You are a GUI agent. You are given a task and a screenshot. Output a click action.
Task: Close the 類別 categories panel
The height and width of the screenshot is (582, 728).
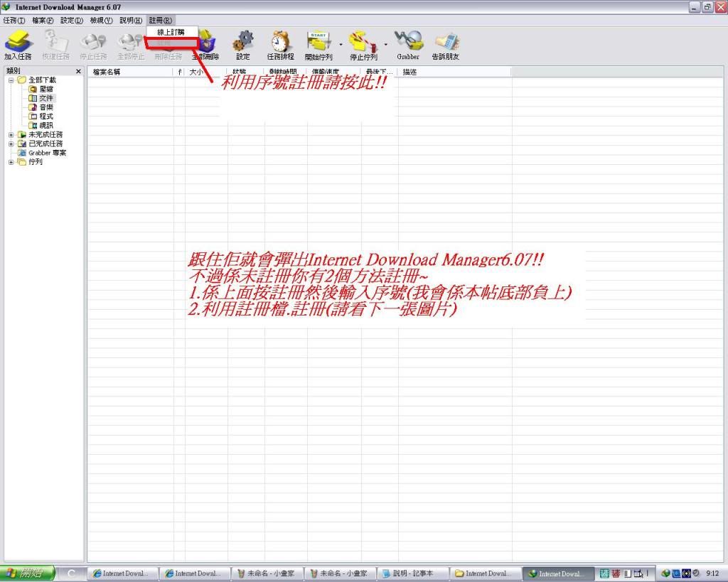79,72
